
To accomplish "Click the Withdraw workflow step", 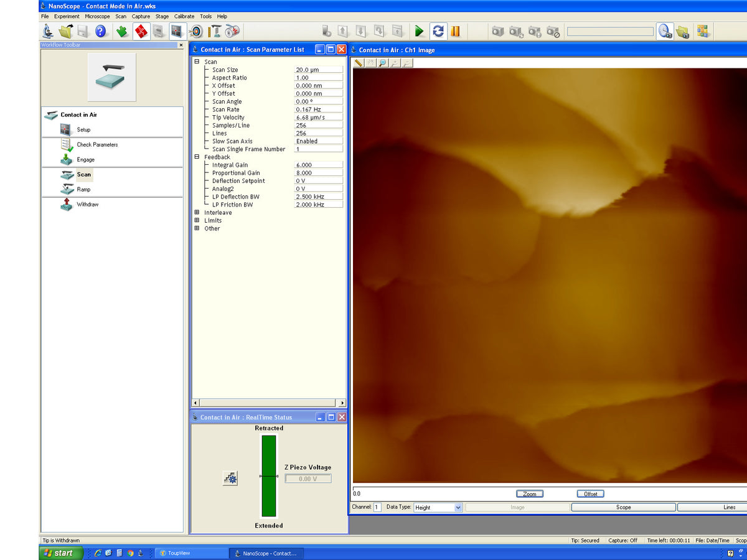I will (88, 204).
